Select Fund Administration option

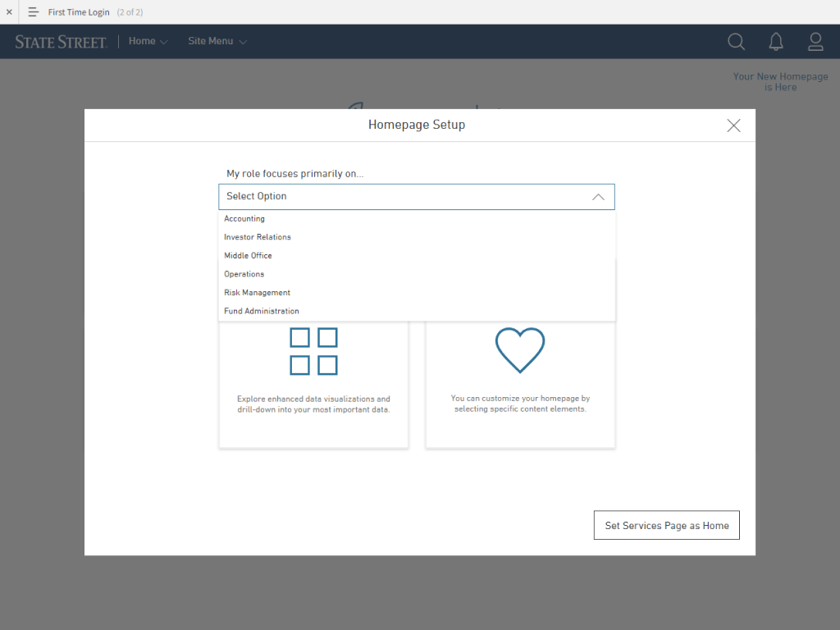coord(262,311)
